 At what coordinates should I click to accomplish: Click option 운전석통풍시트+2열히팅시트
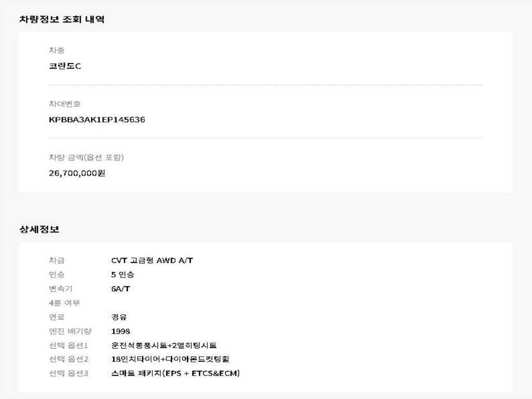tap(164, 345)
